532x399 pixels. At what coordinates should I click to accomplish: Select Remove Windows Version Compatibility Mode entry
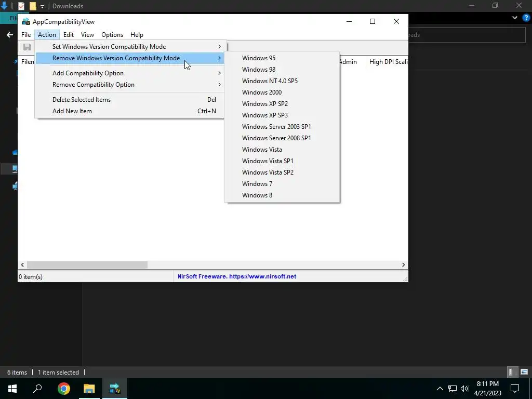click(x=129, y=58)
